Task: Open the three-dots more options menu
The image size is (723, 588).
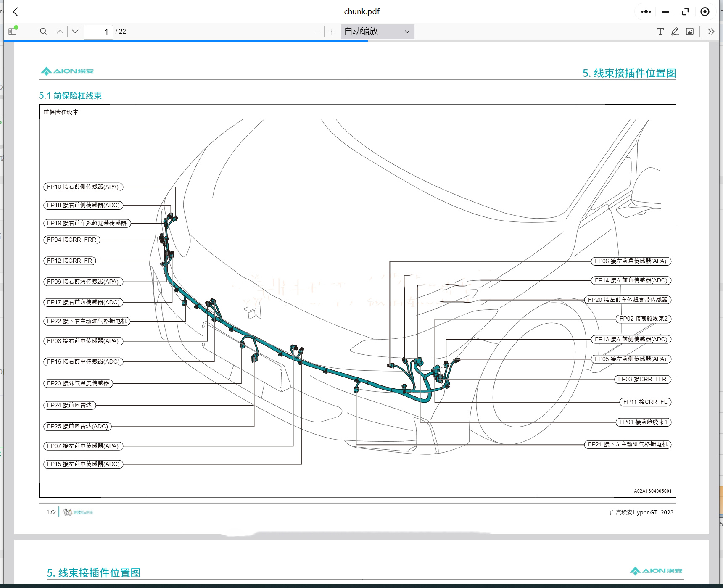Action: click(646, 12)
